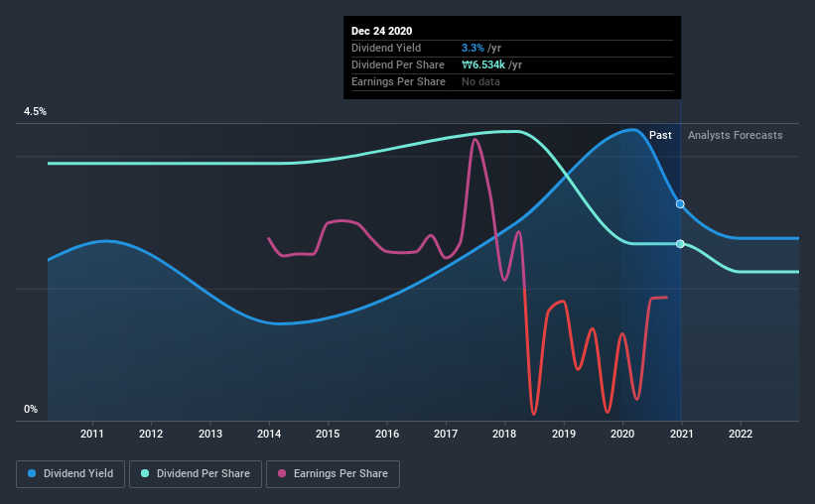This screenshot has height=504, width=815.
Task: Click the Past section label
Action: [x=660, y=135]
